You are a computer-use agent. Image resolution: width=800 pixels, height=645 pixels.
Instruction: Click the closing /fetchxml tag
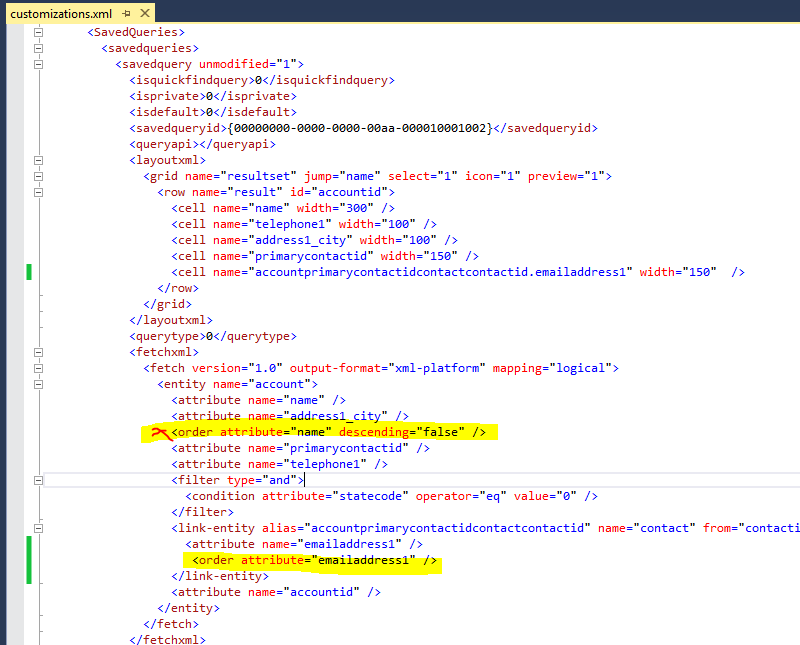[x=167, y=639]
